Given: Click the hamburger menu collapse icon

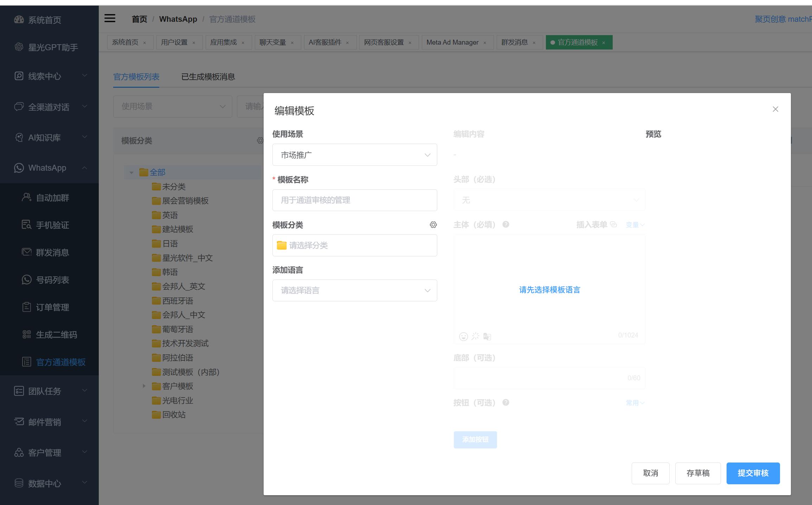Looking at the screenshot, I should tap(110, 18).
